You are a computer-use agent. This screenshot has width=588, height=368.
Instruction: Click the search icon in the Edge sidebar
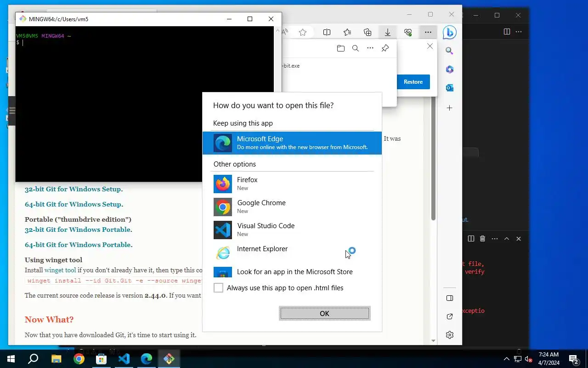point(449,51)
